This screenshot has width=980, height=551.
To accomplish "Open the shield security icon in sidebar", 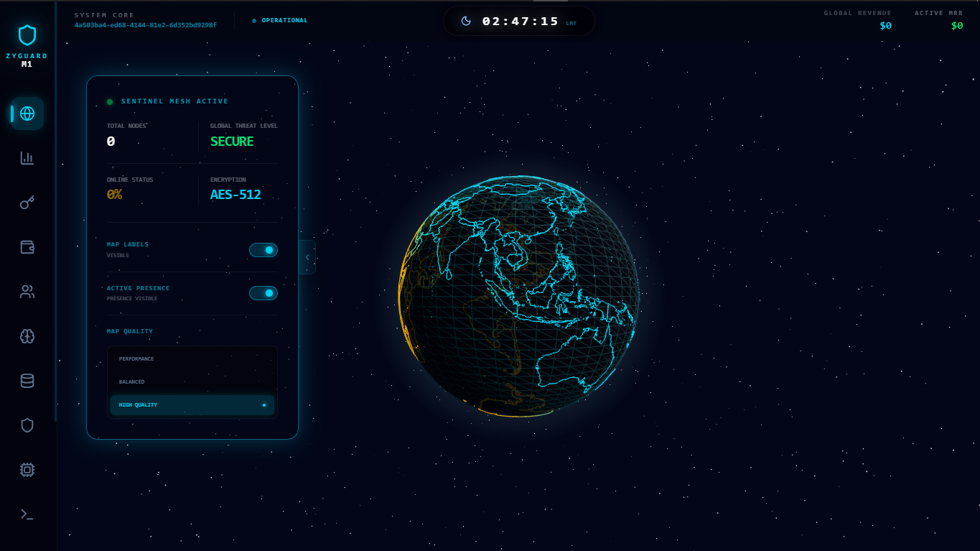I will 27,425.
